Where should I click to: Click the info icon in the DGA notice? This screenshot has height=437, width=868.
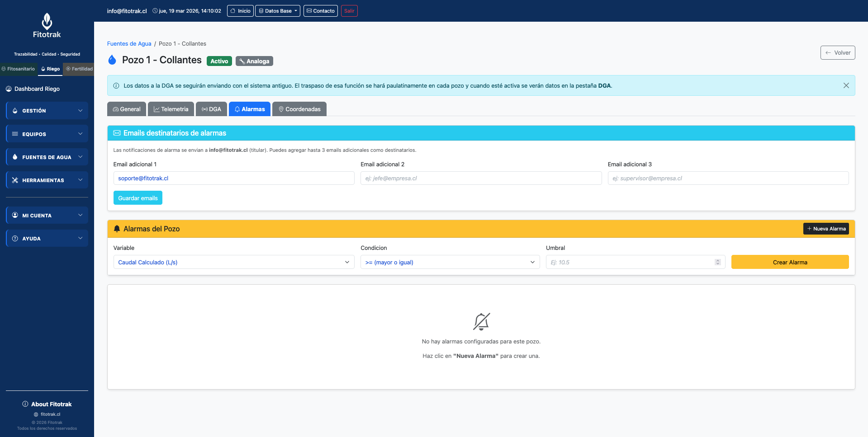coord(116,85)
